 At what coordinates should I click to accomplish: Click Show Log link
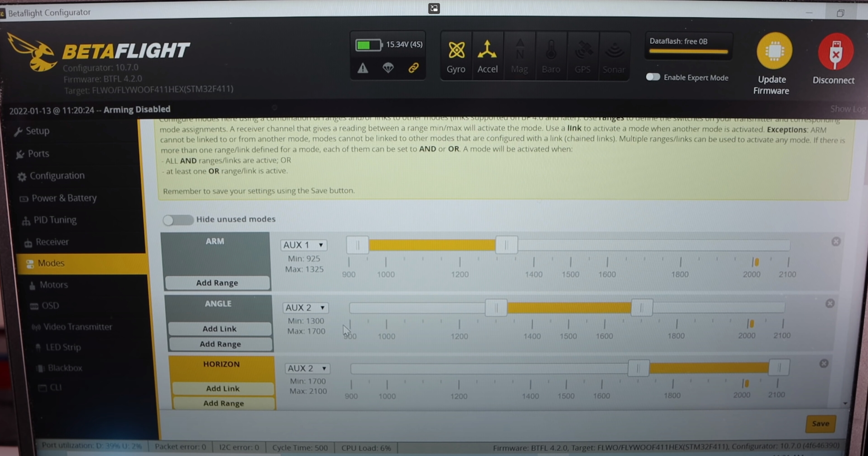pyautogui.click(x=848, y=109)
